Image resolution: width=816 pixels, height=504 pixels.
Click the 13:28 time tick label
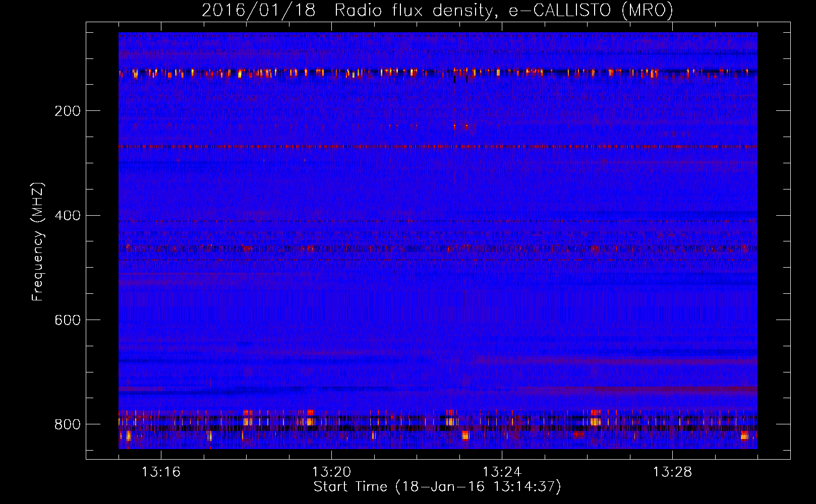[x=672, y=472]
